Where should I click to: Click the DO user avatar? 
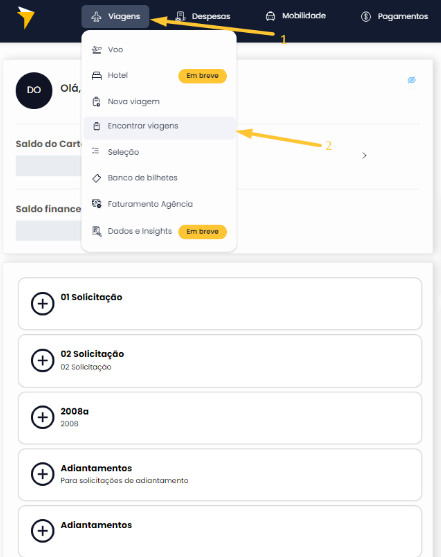coord(34,90)
